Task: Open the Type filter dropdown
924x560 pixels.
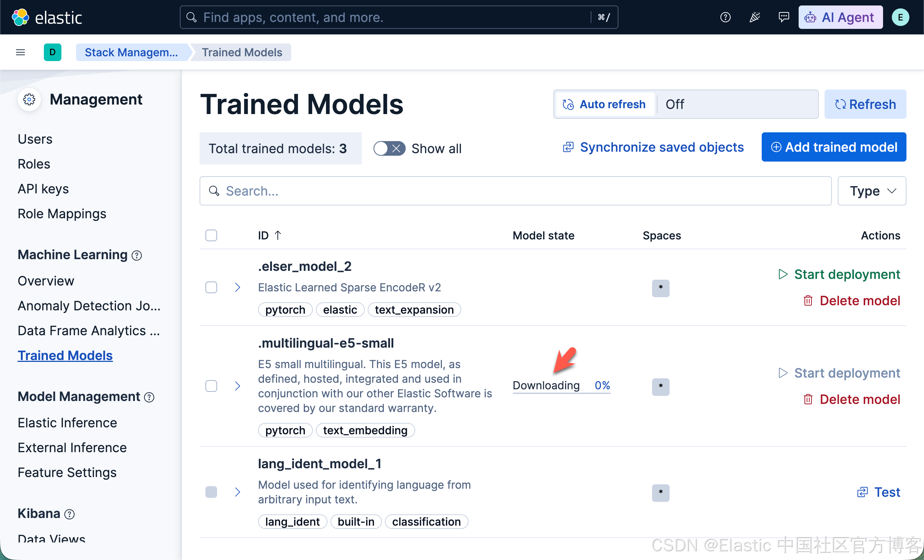Action: coord(872,191)
